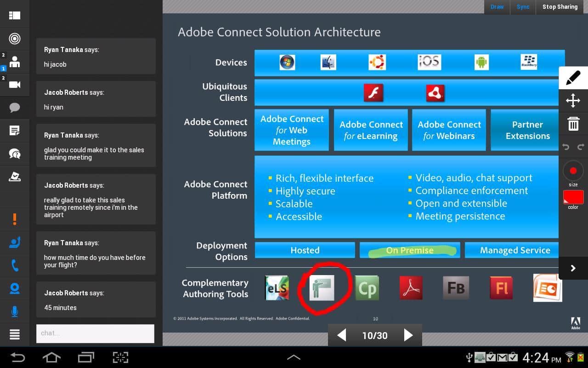Switch to Draw mode tab

[x=497, y=7]
